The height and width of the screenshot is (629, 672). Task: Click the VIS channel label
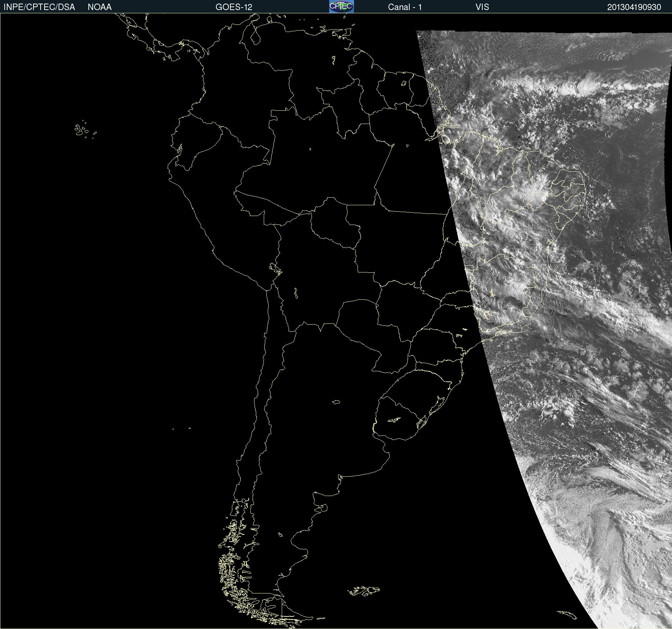click(x=482, y=7)
